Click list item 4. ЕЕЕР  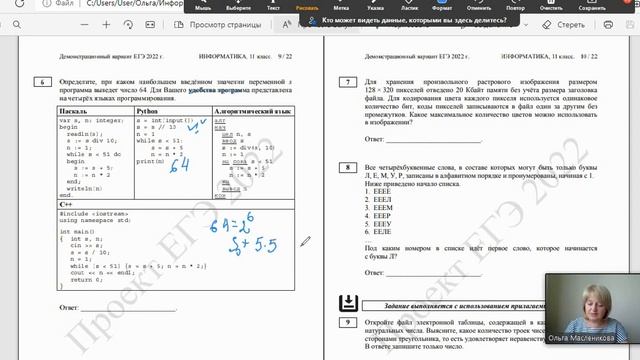coord(378,216)
